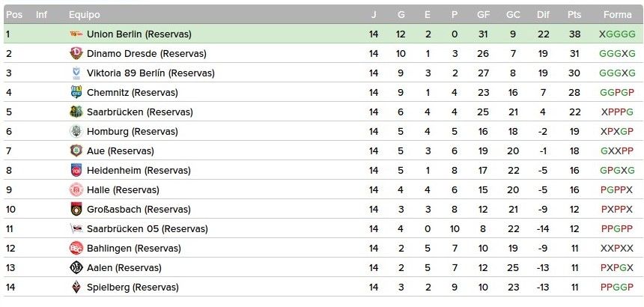Click the Halle club crest icon
644x307 pixels.
(76, 189)
